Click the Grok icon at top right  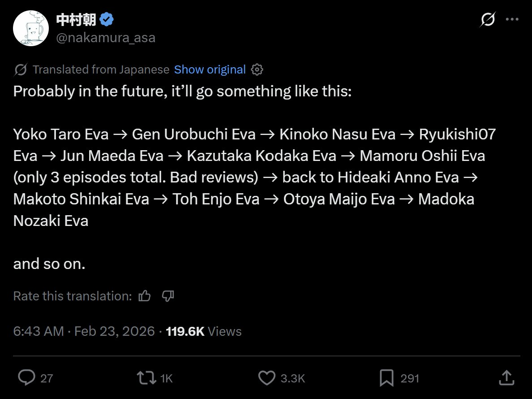488,19
